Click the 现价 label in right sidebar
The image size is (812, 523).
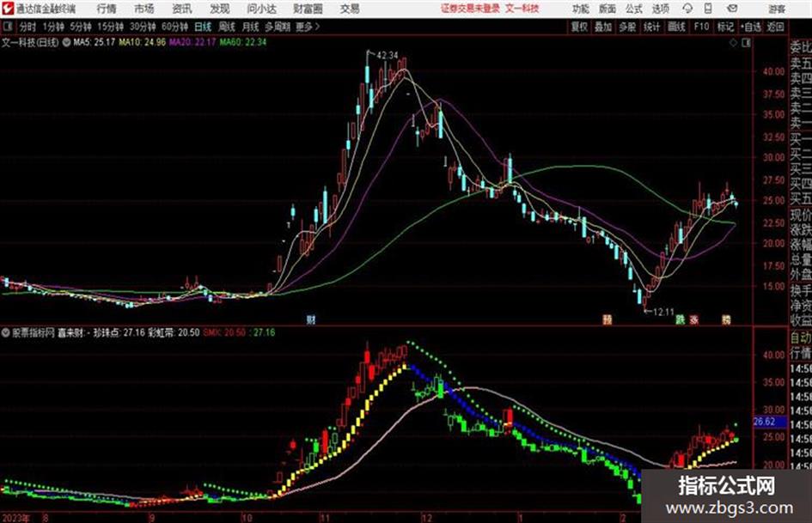click(800, 215)
